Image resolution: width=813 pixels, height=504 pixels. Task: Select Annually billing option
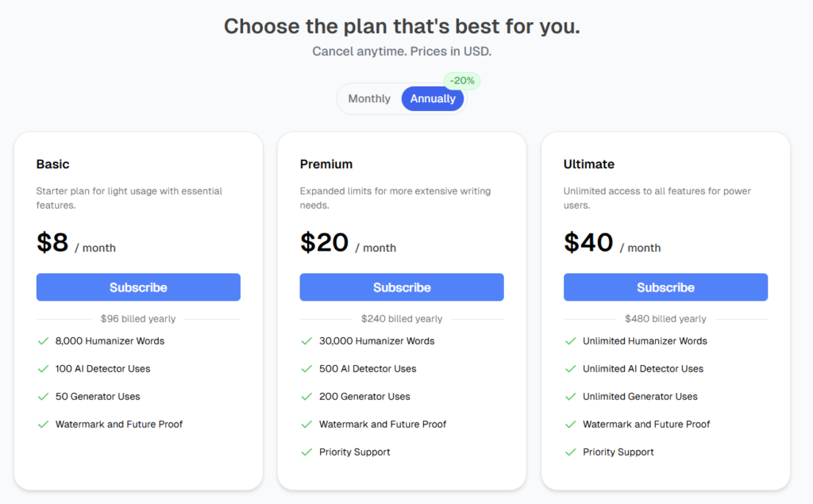(433, 99)
